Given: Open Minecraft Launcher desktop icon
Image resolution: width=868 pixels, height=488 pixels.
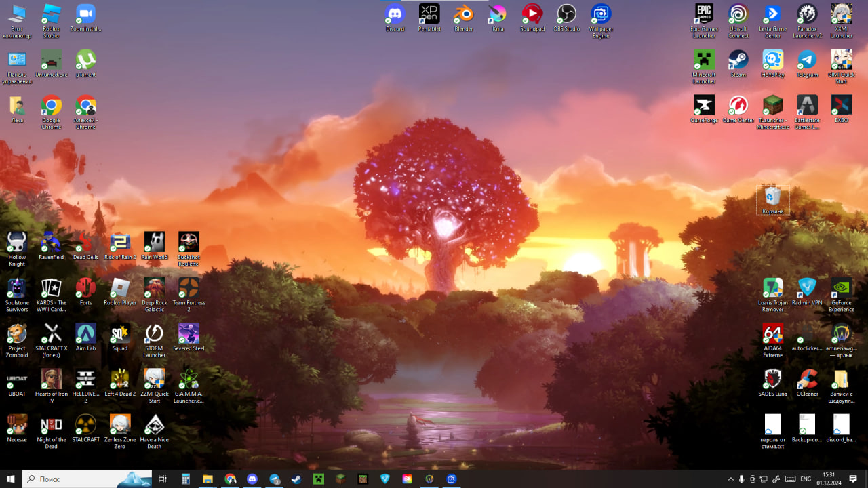Looking at the screenshot, I should tap(704, 66).
